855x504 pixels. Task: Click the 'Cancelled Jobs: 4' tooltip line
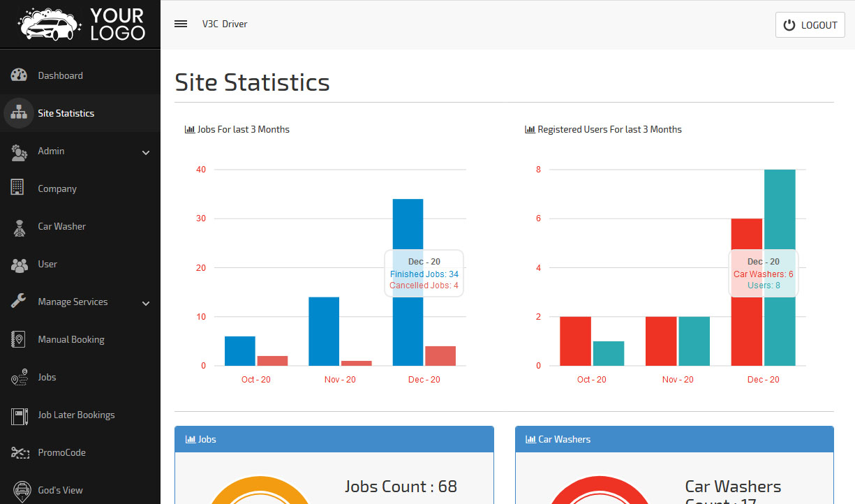click(424, 286)
